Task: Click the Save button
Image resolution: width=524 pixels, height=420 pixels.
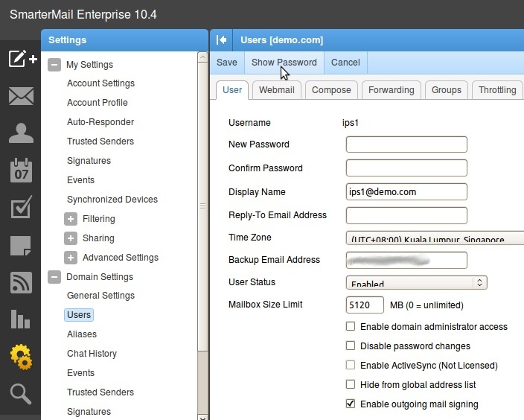Action: pyautogui.click(x=227, y=63)
